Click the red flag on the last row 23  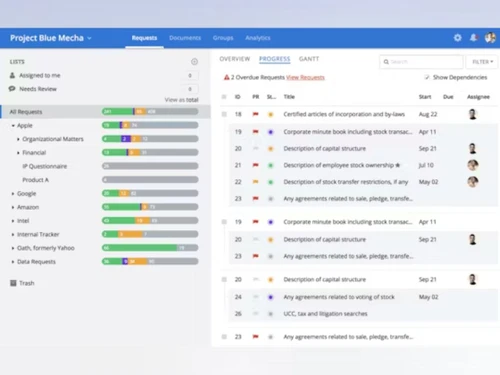click(256, 337)
